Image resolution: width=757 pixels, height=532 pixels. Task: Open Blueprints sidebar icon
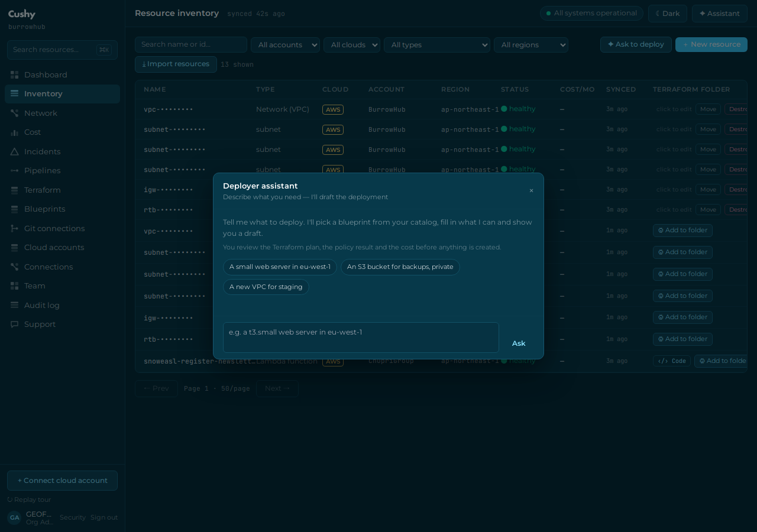tap(14, 209)
